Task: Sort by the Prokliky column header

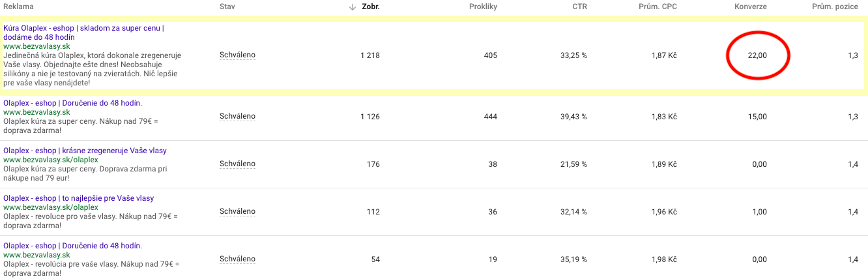Action: coord(483,7)
